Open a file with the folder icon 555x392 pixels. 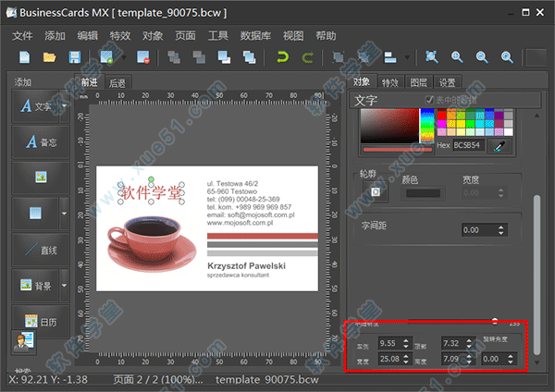(50, 57)
